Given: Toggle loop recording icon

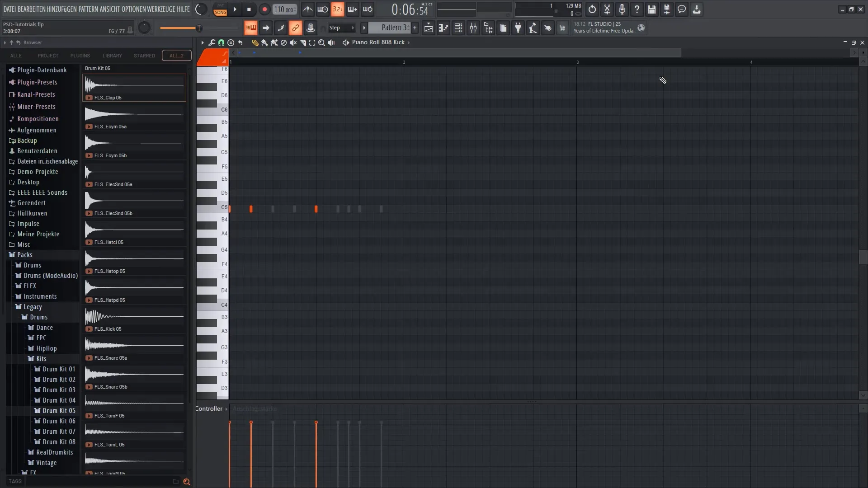Looking at the screenshot, I should pos(368,9).
